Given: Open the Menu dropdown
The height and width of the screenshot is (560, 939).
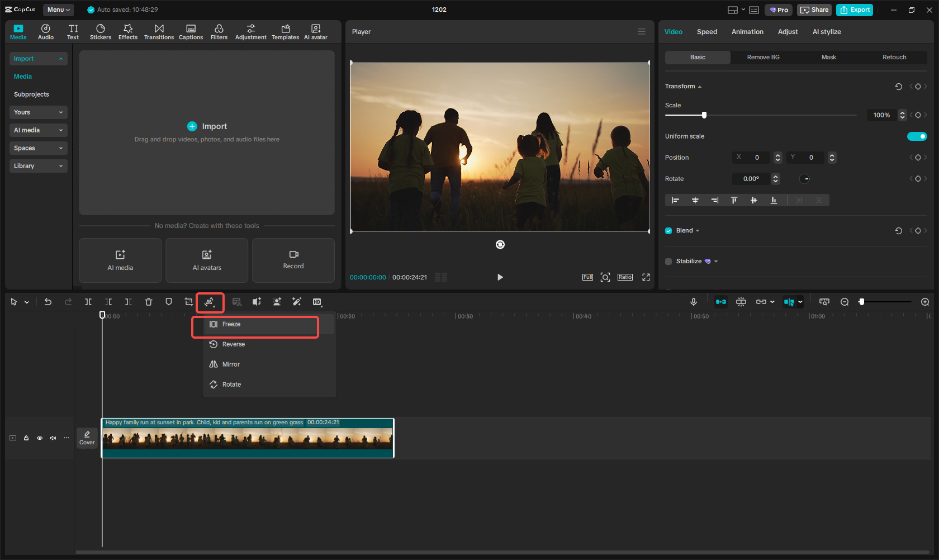Looking at the screenshot, I should click(x=58, y=10).
